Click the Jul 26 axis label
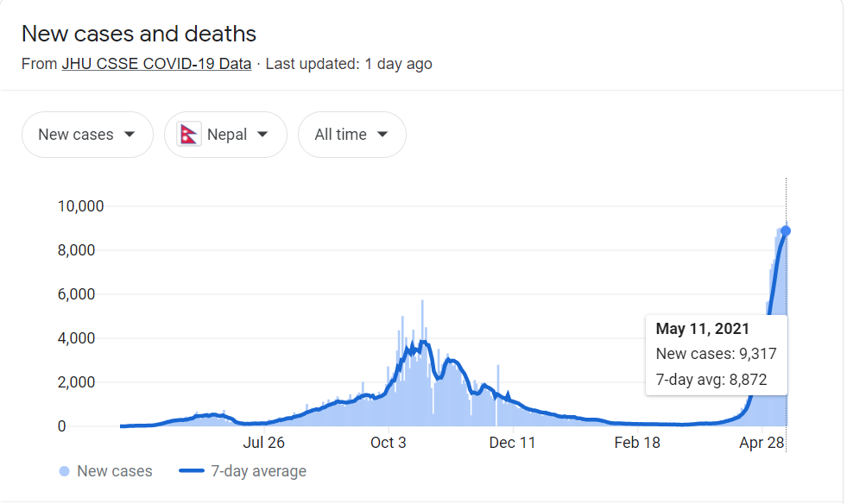This screenshot has height=504, width=847. pos(264,443)
